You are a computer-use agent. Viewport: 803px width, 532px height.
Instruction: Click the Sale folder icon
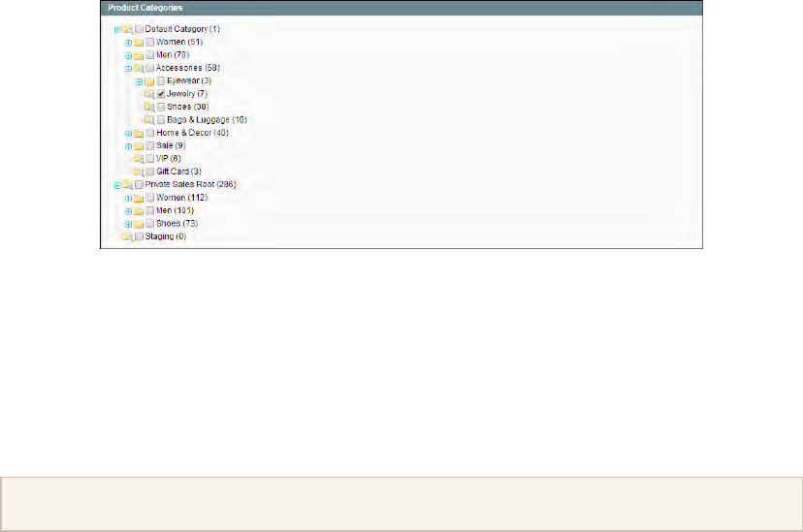coord(139,145)
